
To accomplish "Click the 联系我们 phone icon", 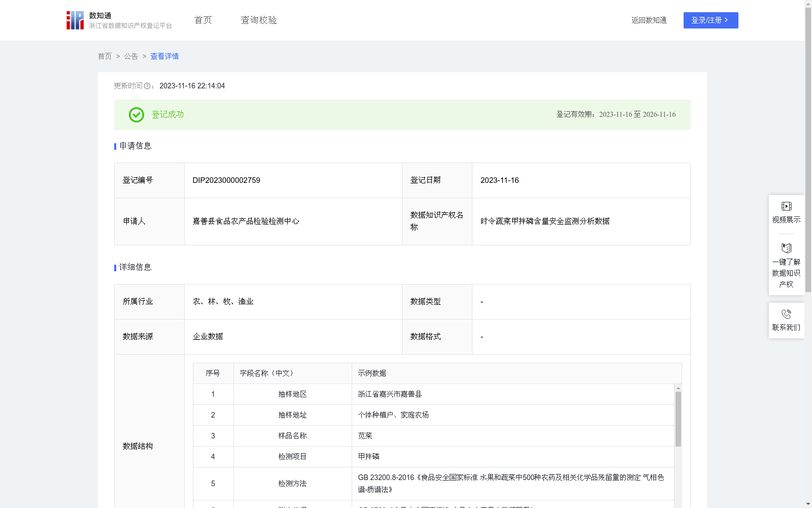I will point(786,314).
